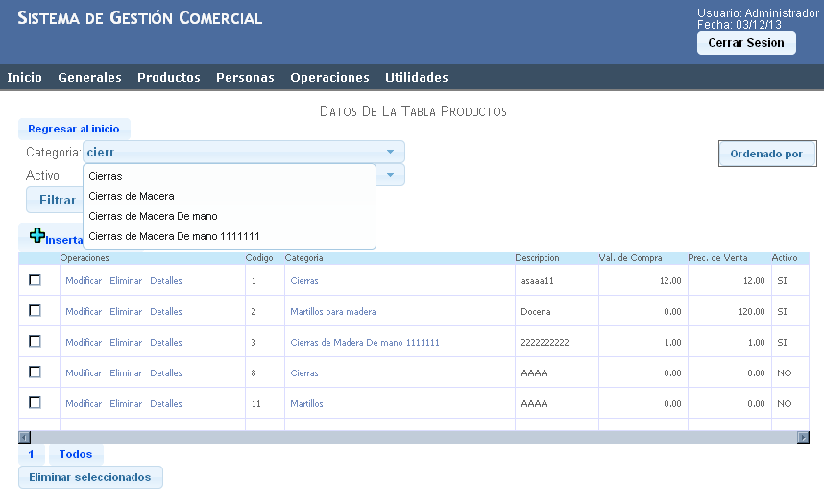Image resolution: width=824 pixels, height=504 pixels.
Task: Click the horizontal scrollbar track of the table
Action: click(x=414, y=437)
